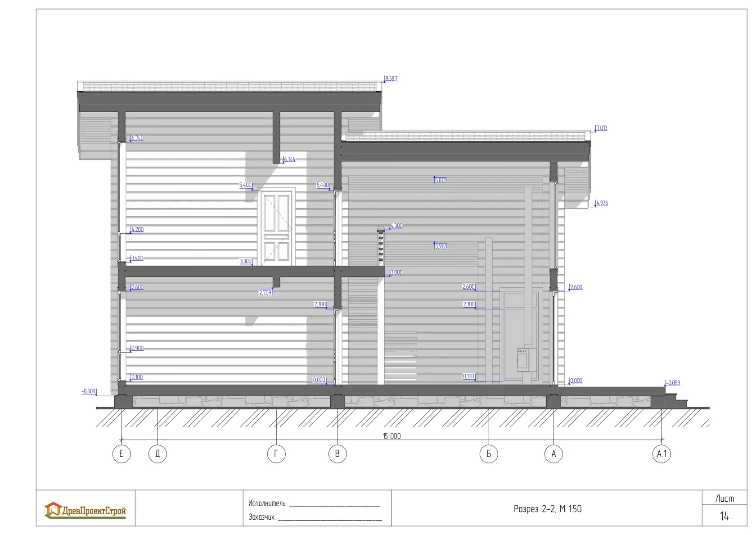Select axis marker circle А
This screenshot has width=756, height=535.
click(x=553, y=453)
